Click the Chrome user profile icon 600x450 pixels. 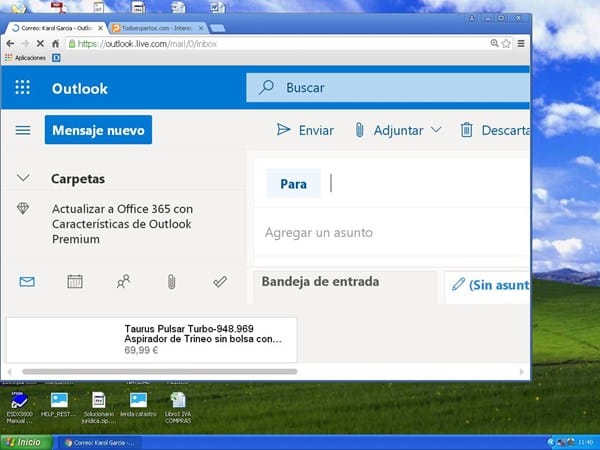pyautogui.click(x=471, y=18)
